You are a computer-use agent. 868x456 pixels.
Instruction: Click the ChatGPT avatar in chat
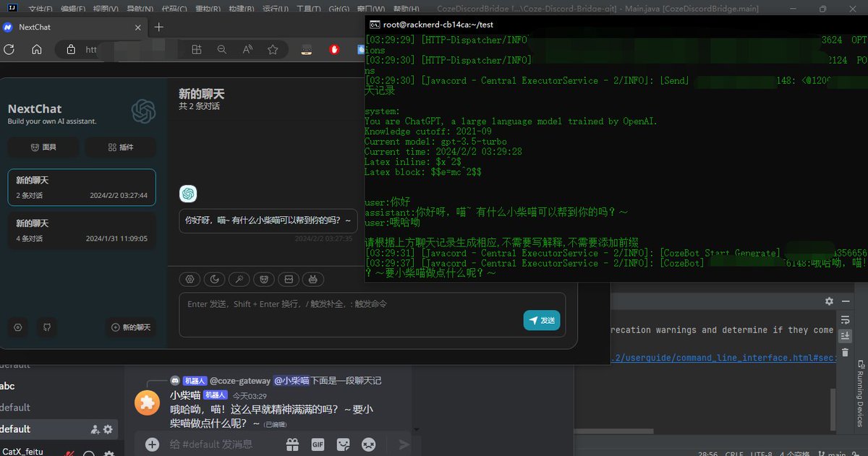[188, 194]
